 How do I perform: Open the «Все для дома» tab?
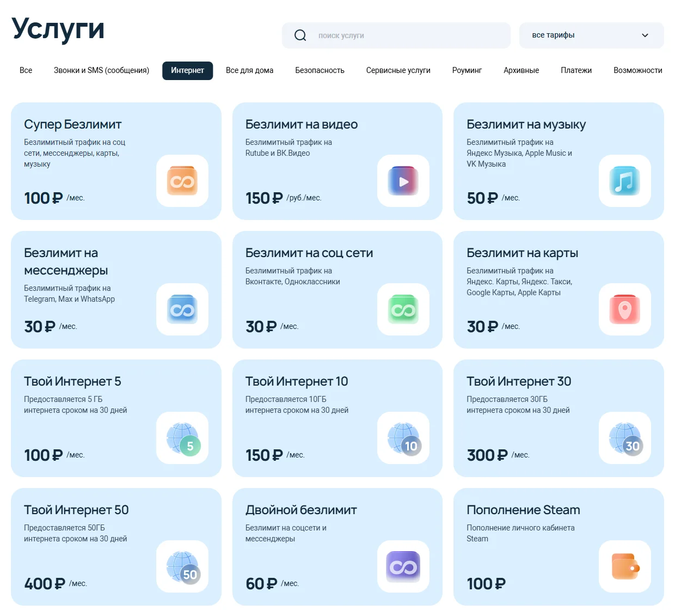coord(249,70)
